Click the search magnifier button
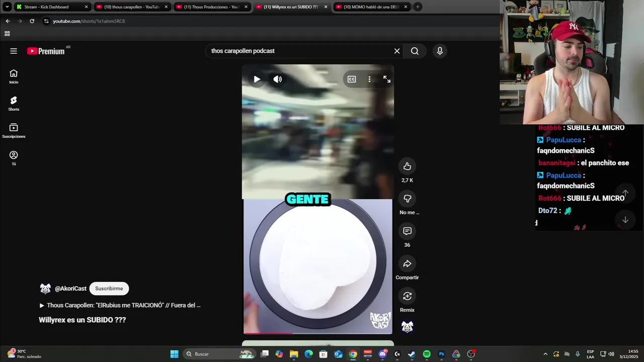 pos(415,51)
